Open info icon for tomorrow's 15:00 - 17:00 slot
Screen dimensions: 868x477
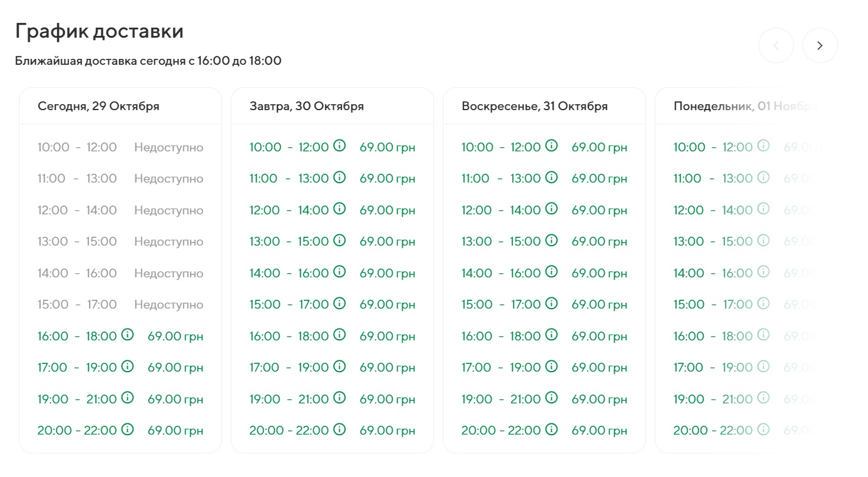point(339,303)
